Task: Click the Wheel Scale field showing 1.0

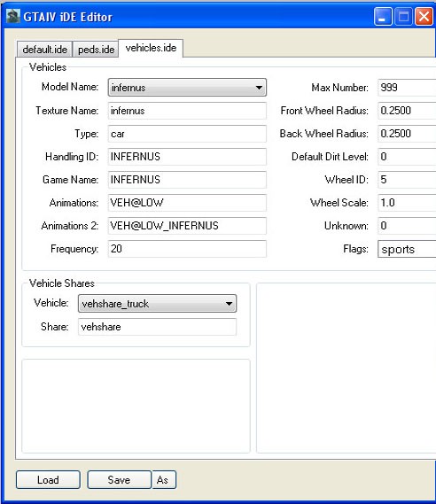Action: coord(407,203)
